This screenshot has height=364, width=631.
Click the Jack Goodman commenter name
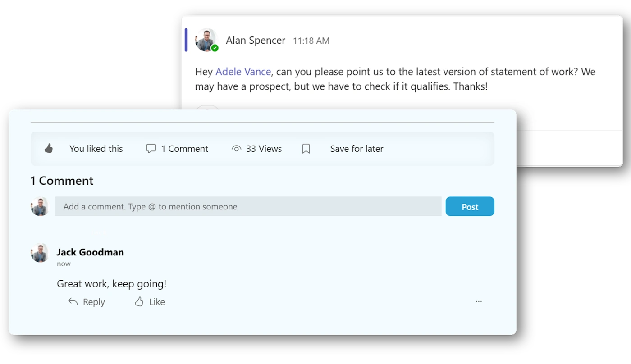(x=90, y=252)
